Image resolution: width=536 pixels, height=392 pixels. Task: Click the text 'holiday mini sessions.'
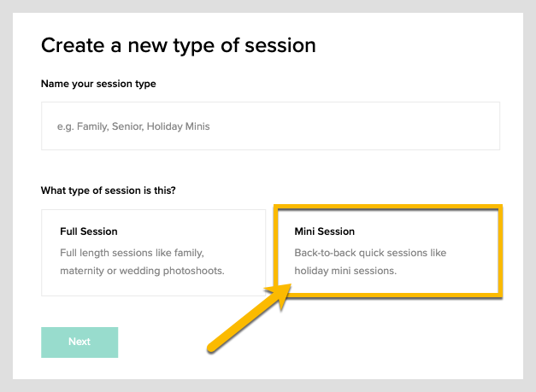tap(345, 271)
